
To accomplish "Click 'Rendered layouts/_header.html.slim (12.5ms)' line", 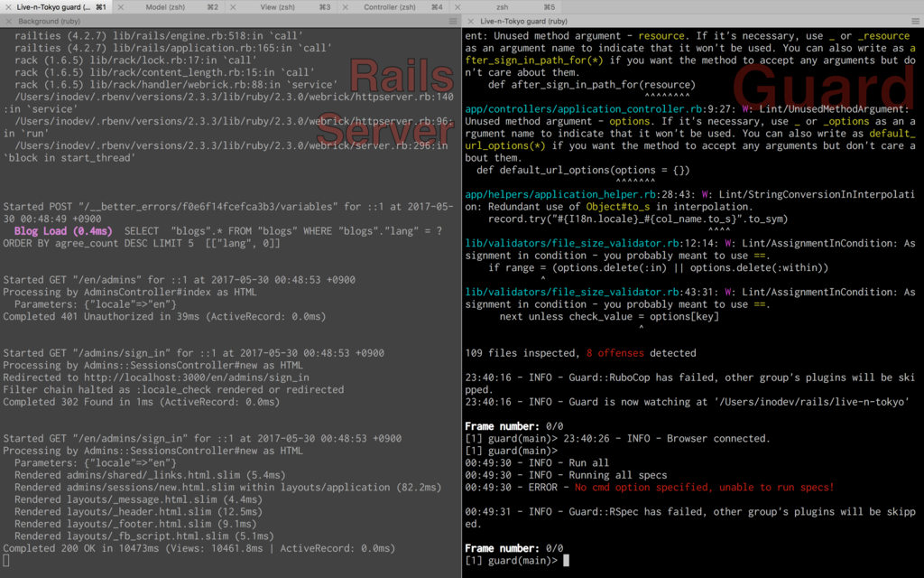I will [x=138, y=512].
